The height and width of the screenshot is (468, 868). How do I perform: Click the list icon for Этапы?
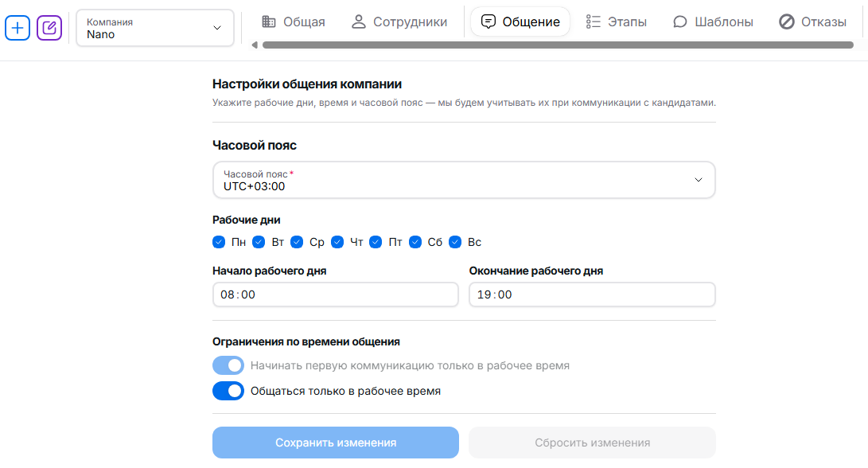pos(594,21)
